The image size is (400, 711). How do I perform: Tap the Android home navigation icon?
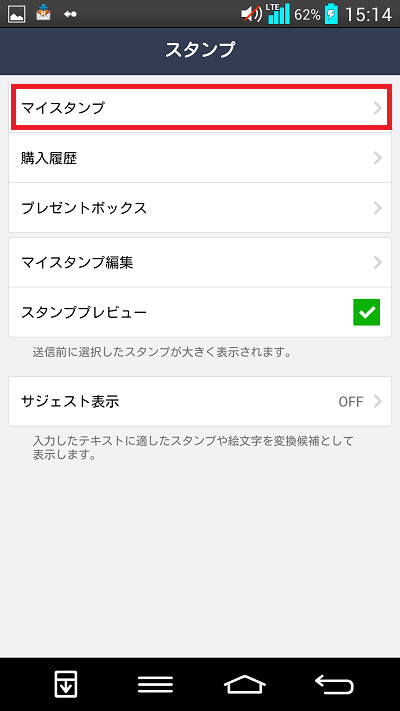(245, 684)
